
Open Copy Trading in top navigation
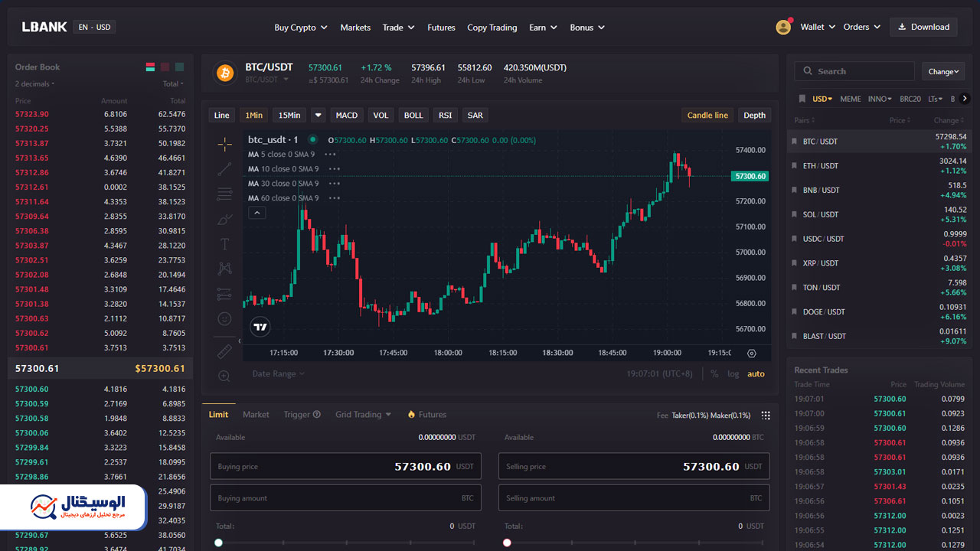pyautogui.click(x=492, y=28)
